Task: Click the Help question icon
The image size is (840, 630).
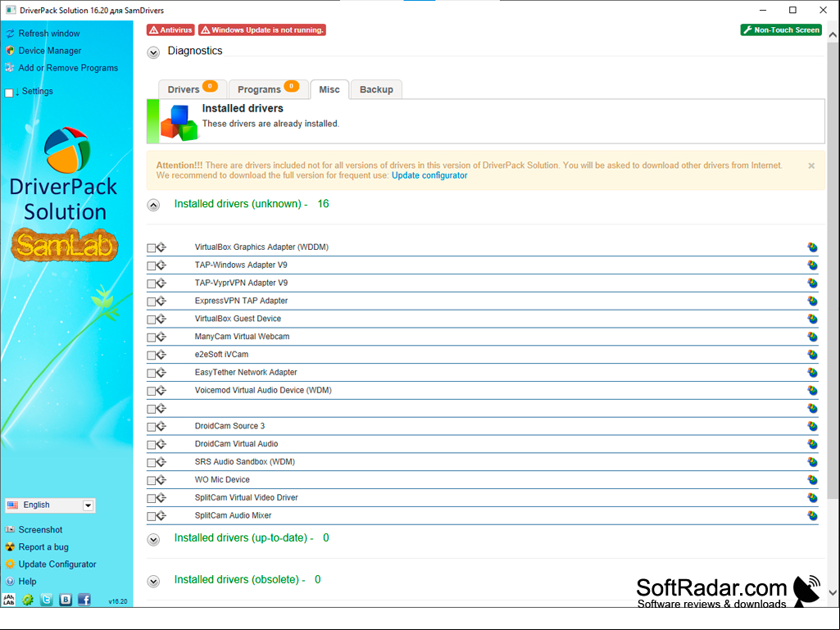Action: coord(10,581)
